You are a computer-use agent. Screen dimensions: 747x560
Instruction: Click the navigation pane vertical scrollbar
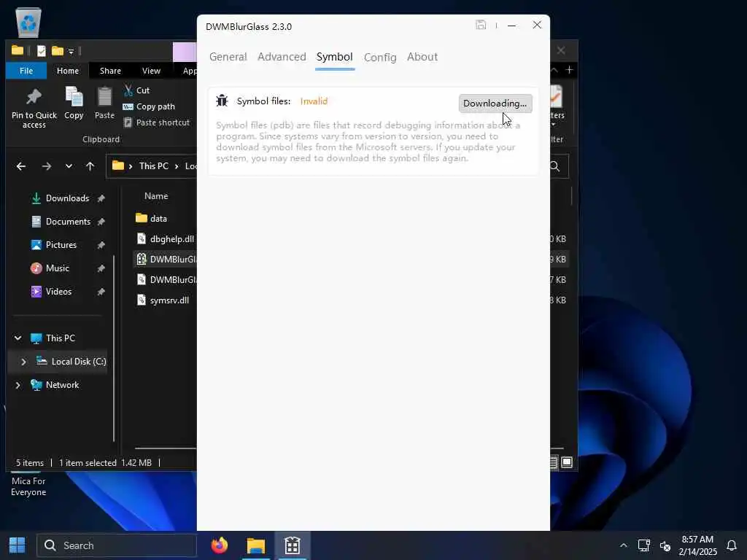114,349
